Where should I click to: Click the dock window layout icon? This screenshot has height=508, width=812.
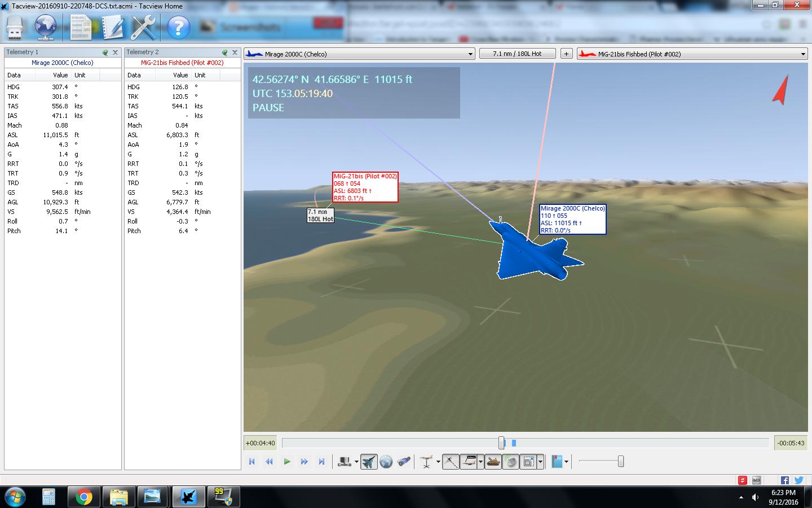point(528,462)
